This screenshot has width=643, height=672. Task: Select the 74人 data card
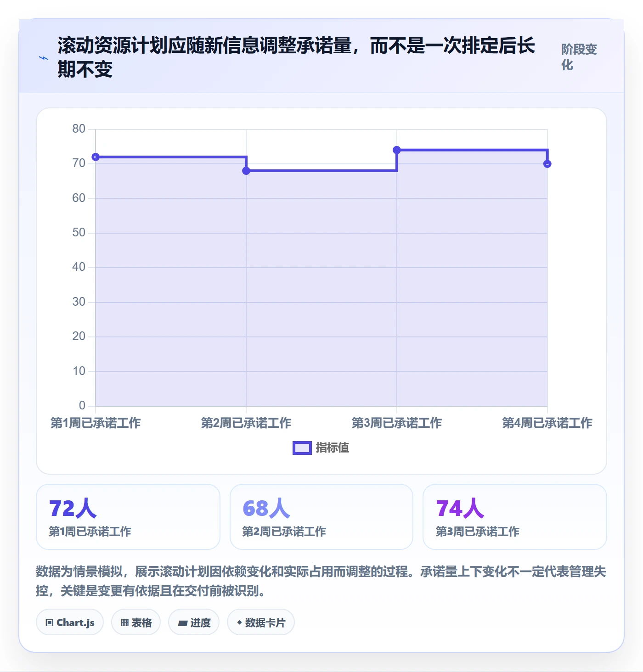(x=515, y=517)
